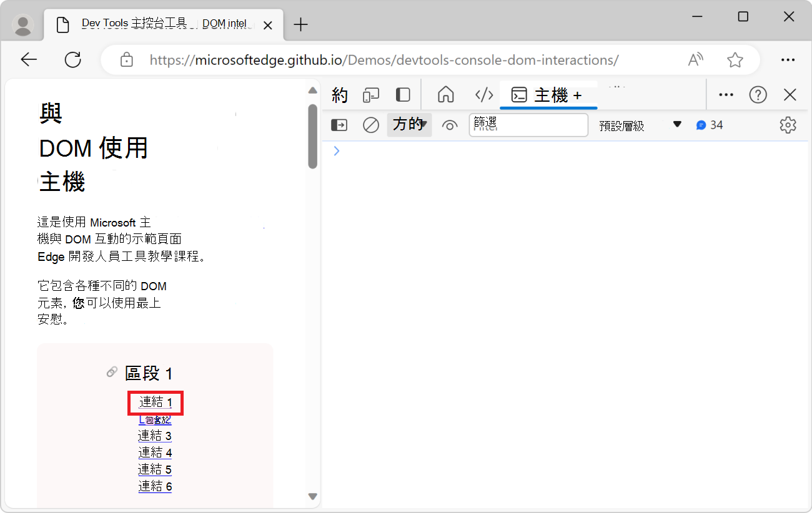Click the browser profile avatar icon
812x513 pixels.
(24, 25)
